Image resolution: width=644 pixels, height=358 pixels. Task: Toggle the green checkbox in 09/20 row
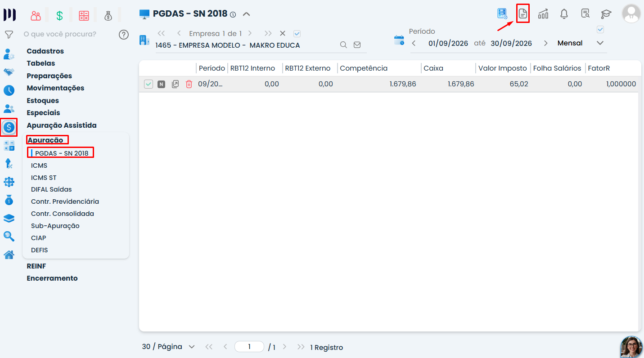(149, 84)
